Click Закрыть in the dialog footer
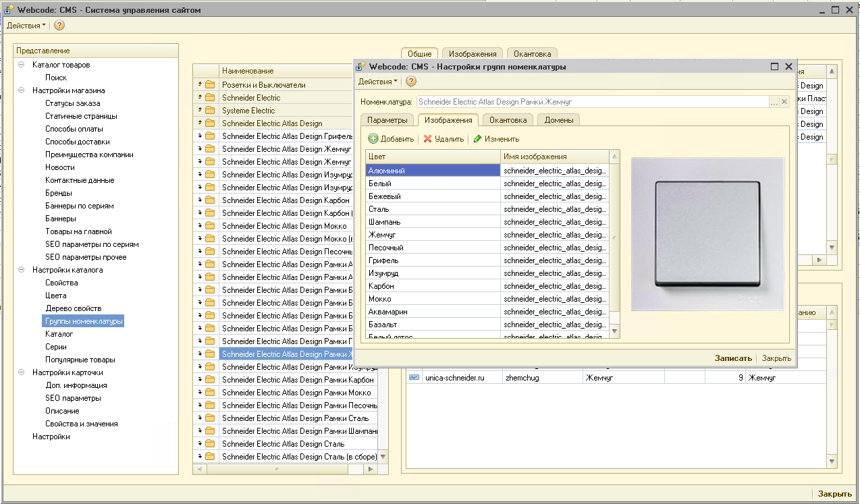This screenshot has width=860, height=504. click(x=776, y=358)
